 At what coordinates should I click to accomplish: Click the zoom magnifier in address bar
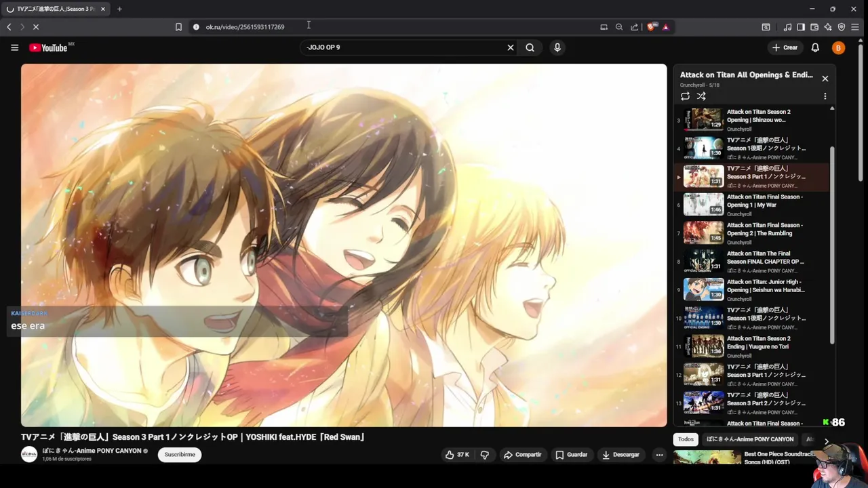pos(619,27)
